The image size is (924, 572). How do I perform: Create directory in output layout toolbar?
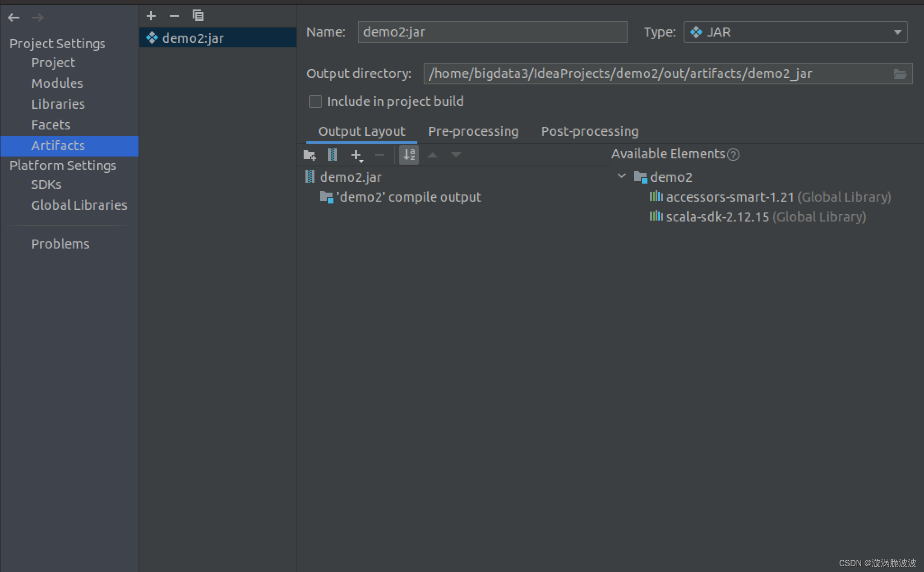(310, 155)
